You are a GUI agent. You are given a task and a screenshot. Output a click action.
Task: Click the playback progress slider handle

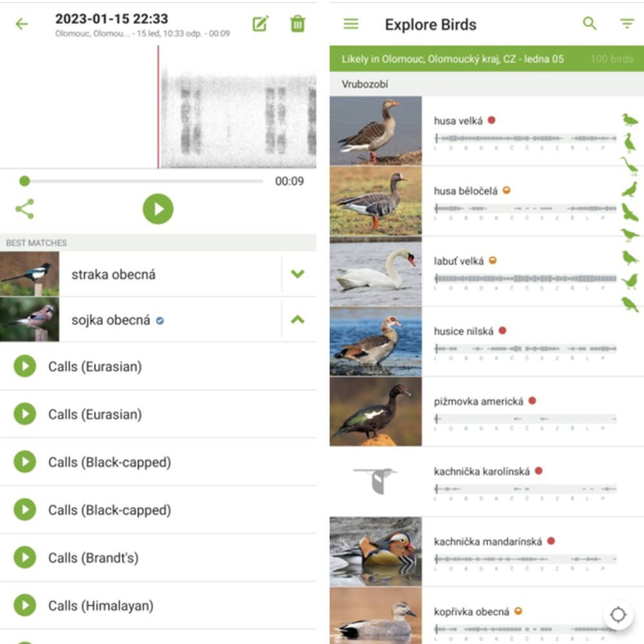click(x=24, y=181)
